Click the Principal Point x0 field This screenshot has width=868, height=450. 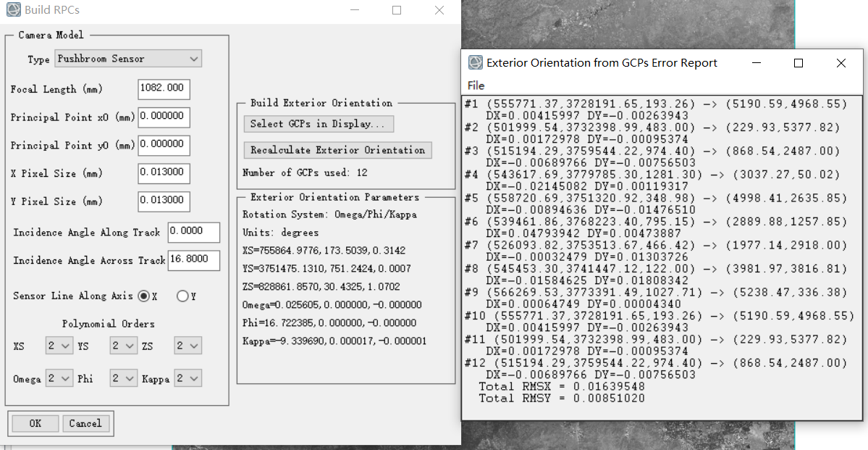(x=164, y=117)
